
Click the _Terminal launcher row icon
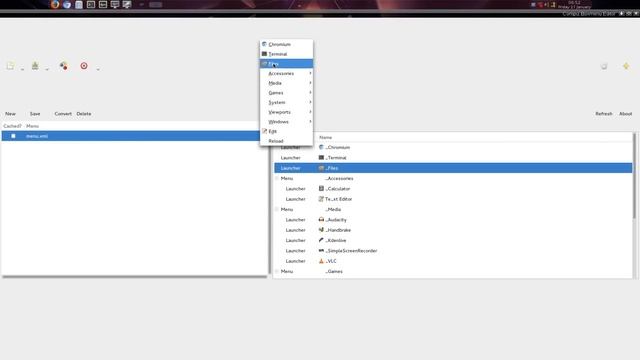321,158
